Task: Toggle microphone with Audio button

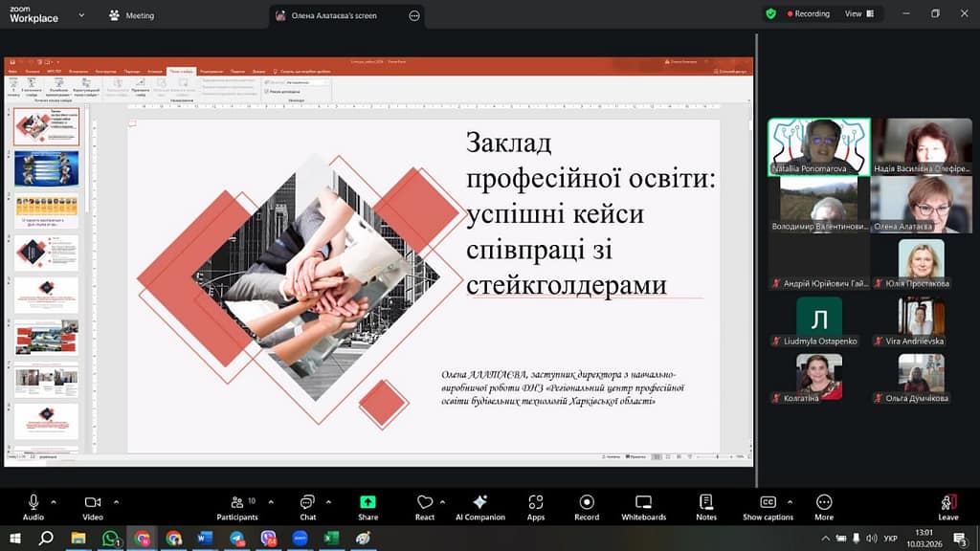Action: tap(33, 506)
